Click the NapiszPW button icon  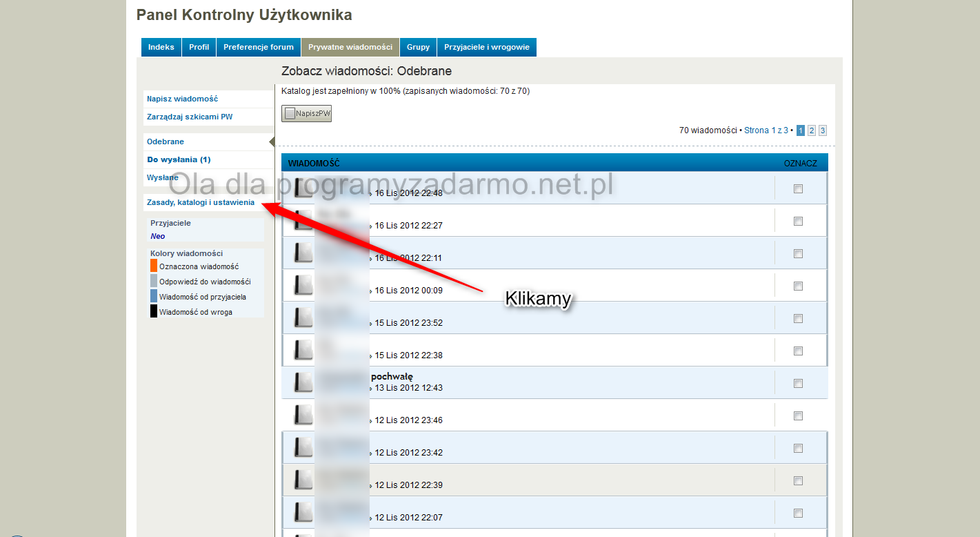coord(290,113)
